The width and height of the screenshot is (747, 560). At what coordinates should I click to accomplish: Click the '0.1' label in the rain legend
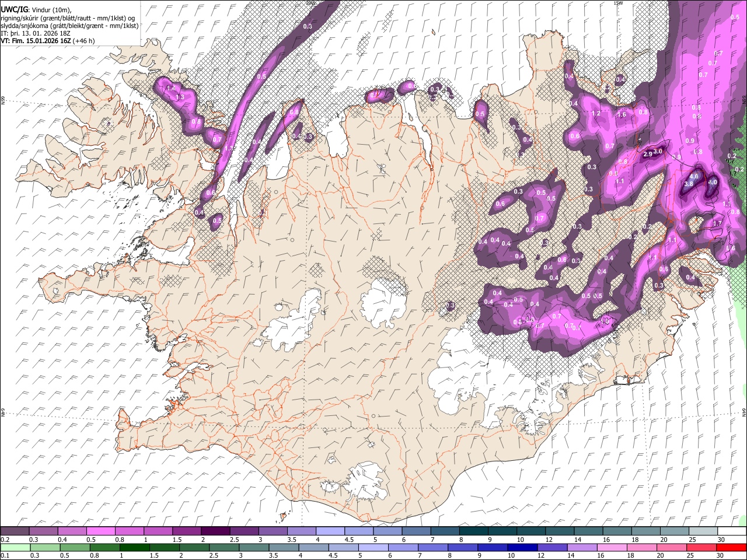(5, 556)
